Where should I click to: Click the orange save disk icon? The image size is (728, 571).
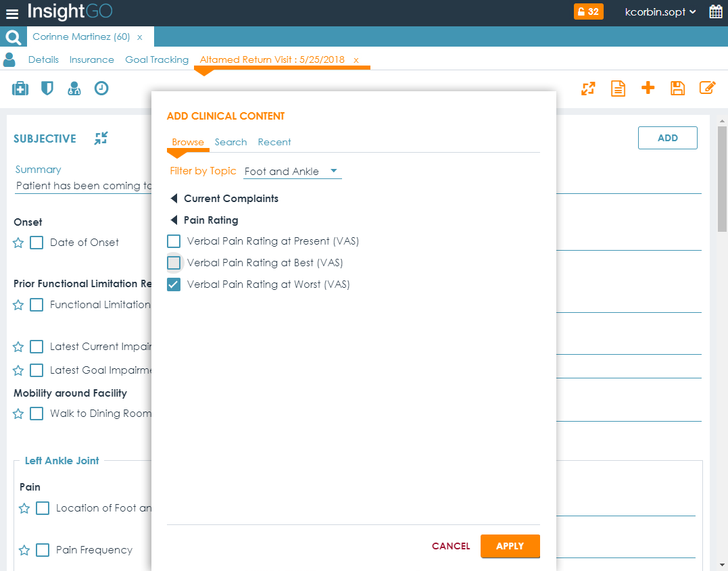(x=677, y=89)
